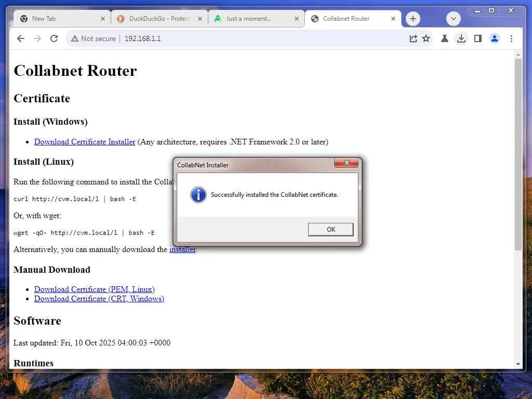This screenshot has width=532, height=399.
Task: Click the Collabnet Router heading
Action: coord(75,71)
